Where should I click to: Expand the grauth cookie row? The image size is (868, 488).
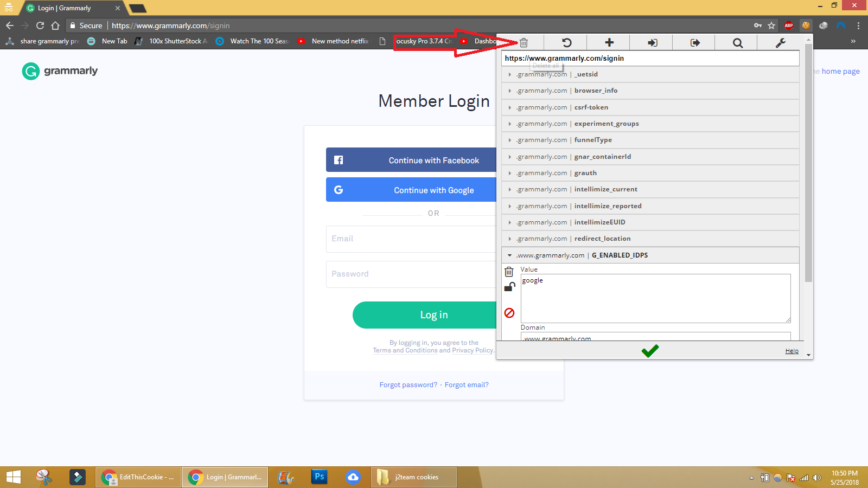pos(650,173)
